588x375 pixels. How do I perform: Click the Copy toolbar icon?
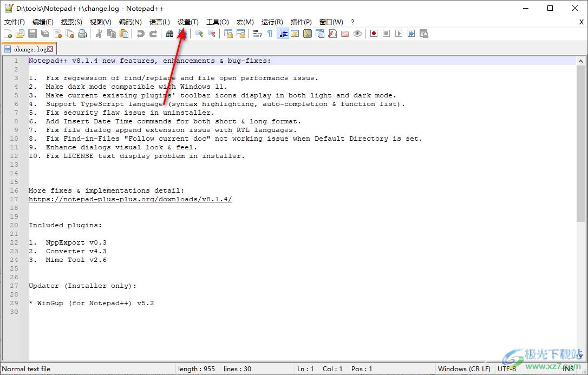coord(112,34)
